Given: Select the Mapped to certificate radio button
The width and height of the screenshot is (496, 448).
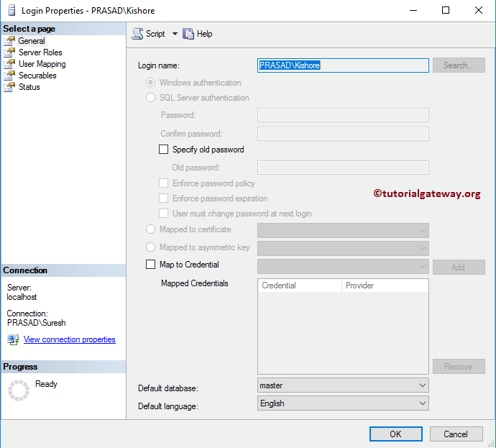Looking at the screenshot, I should pyautogui.click(x=150, y=229).
